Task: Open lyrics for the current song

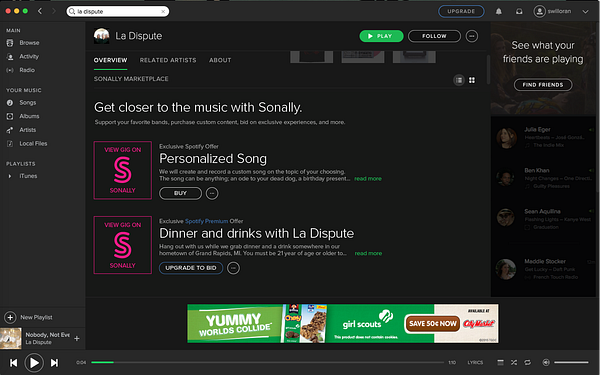Action: pos(475,362)
